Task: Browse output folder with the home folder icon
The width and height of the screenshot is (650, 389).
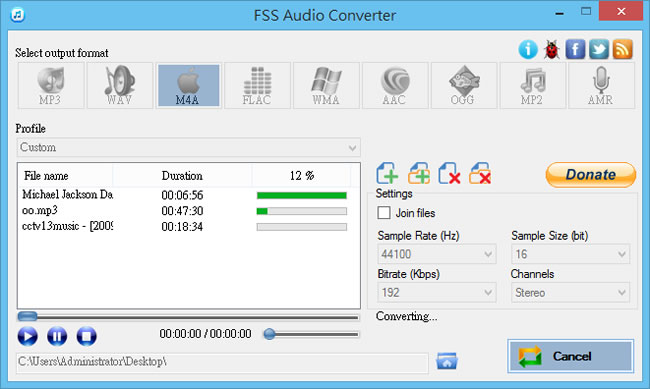Action: [447, 361]
